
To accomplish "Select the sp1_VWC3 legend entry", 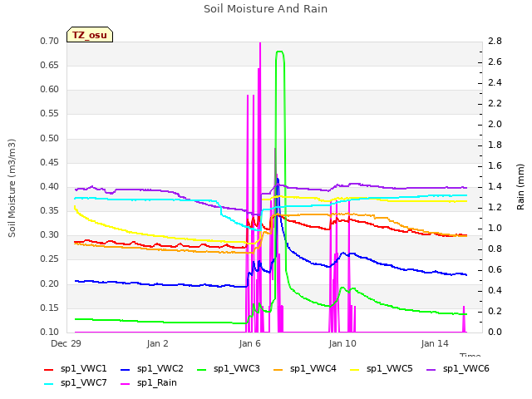I will pyautogui.click(x=229, y=368).
